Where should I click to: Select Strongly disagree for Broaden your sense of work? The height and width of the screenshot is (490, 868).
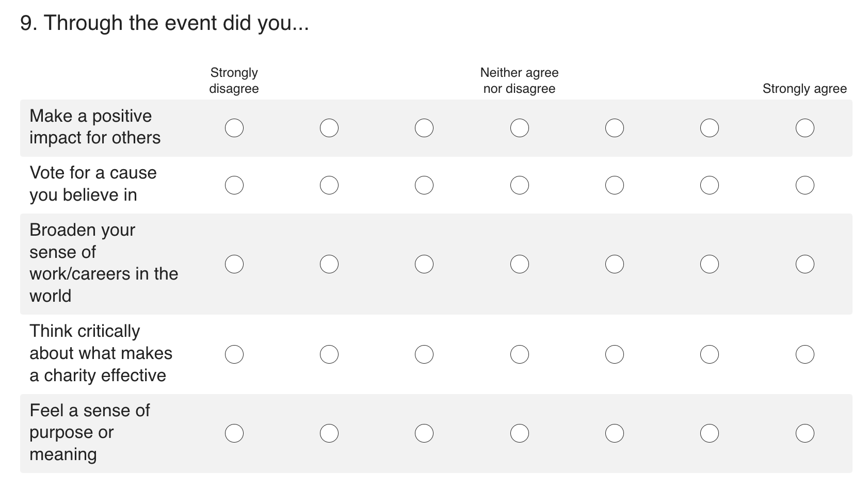234,264
